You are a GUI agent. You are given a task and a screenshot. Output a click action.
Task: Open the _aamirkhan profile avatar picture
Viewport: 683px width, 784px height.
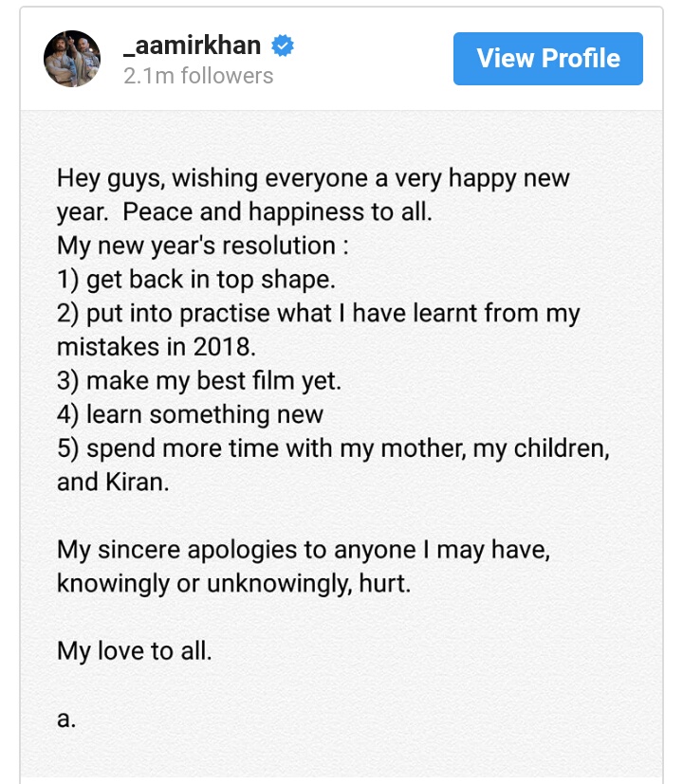pyautogui.click(x=72, y=58)
